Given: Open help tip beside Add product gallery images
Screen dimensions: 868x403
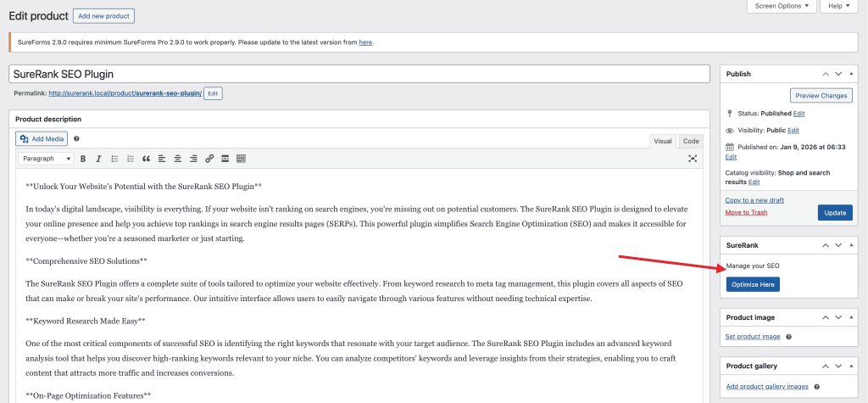Looking at the screenshot, I should click(x=816, y=386).
